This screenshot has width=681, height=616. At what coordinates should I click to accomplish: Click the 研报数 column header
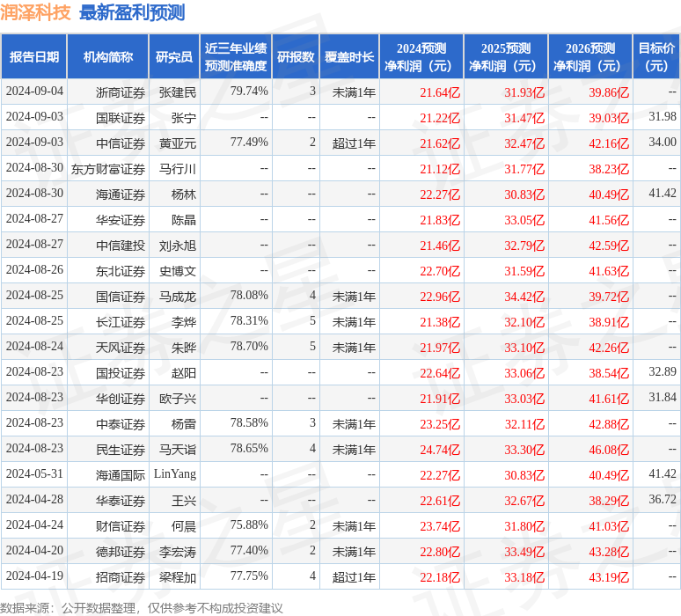click(x=296, y=57)
